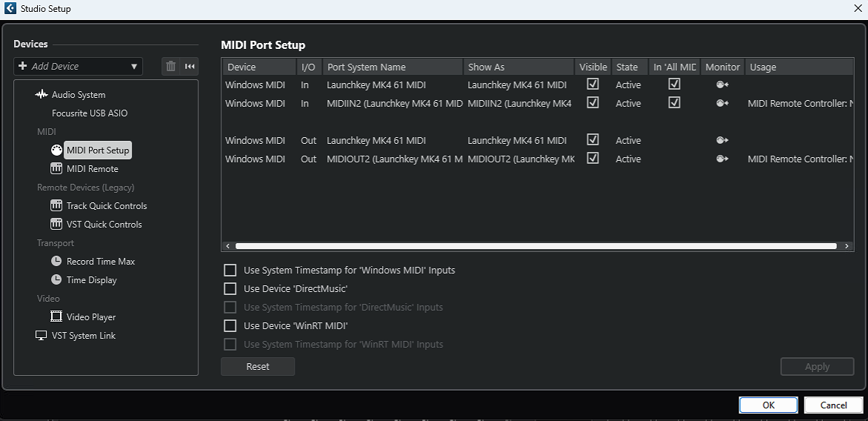Click monitor icon for MIDIIN2 row
Image resolution: width=868 pixels, height=421 pixels.
coord(722,103)
